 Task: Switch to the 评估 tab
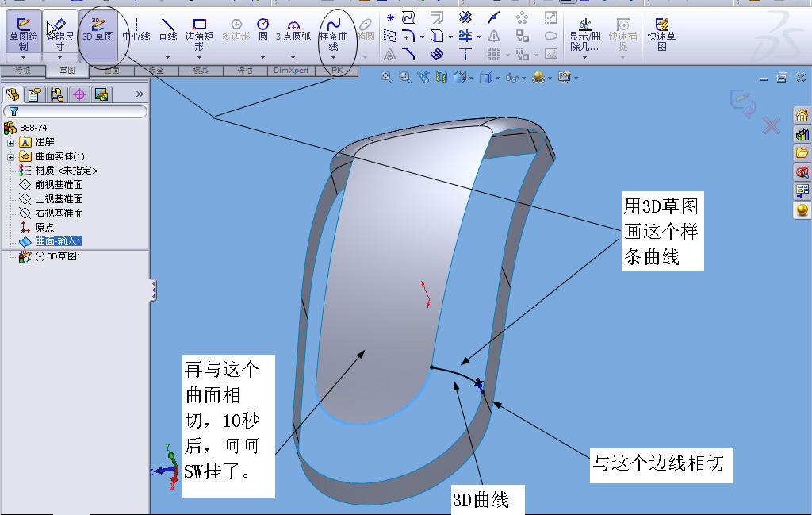[245, 71]
